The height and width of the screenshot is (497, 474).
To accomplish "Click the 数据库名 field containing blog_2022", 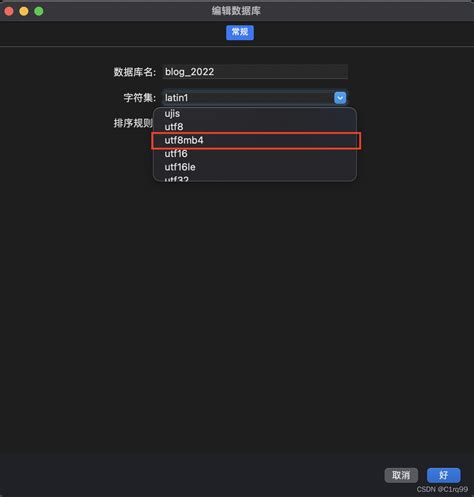I will [255, 72].
